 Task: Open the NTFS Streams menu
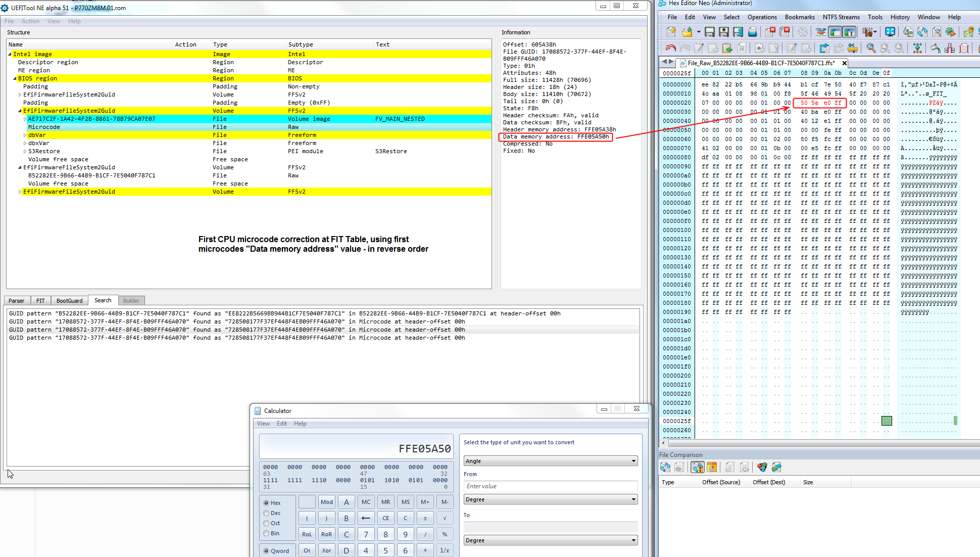841,17
